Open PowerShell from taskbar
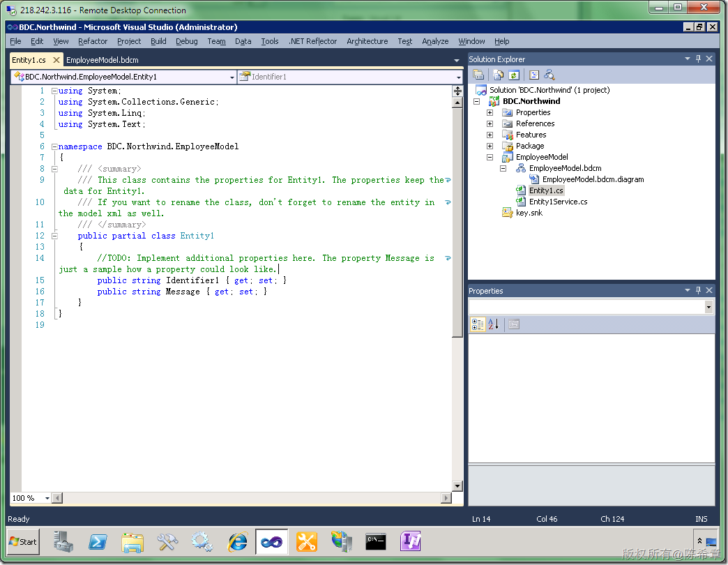 point(98,542)
